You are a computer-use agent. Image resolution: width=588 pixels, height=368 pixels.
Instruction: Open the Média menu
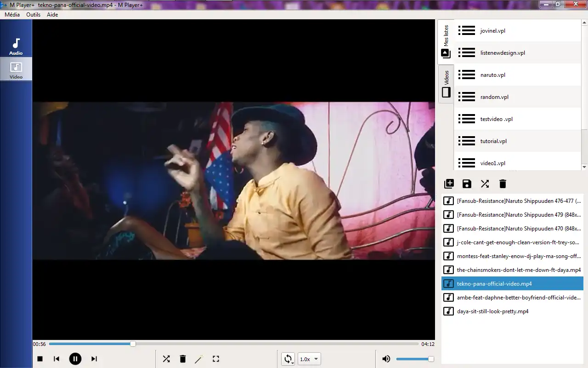point(12,15)
